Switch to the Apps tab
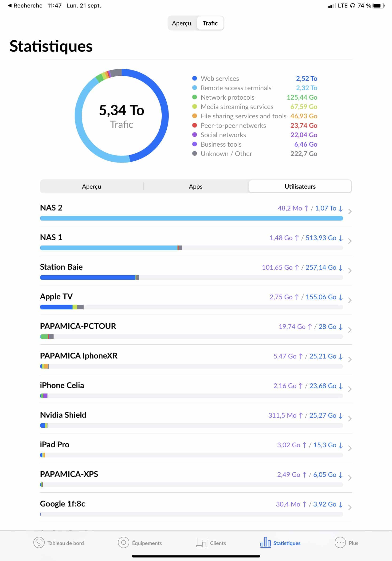The image size is (392, 561). click(196, 187)
